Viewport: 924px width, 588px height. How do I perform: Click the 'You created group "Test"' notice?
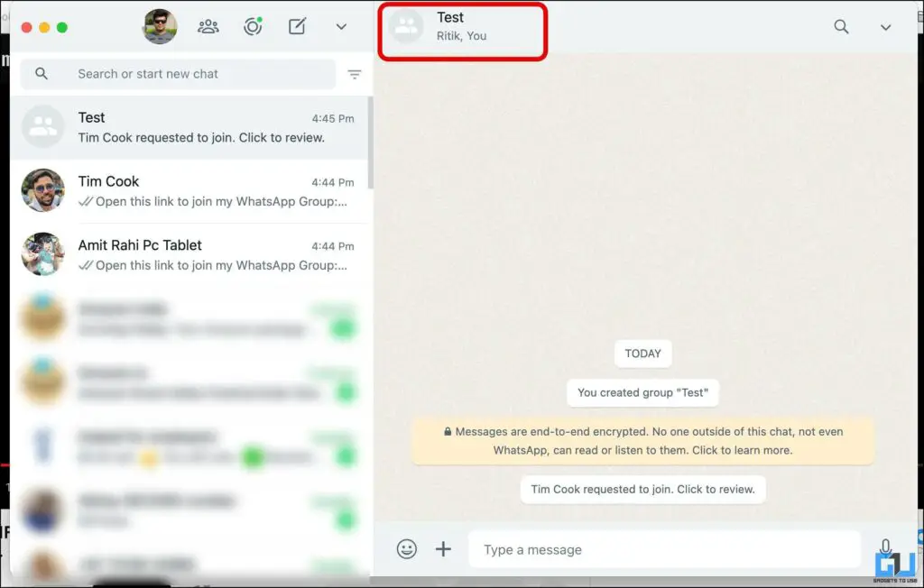click(642, 392)
